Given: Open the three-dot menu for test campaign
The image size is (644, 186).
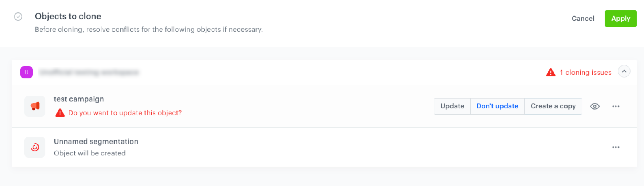Looking at the screenshot, I should 616,106.
